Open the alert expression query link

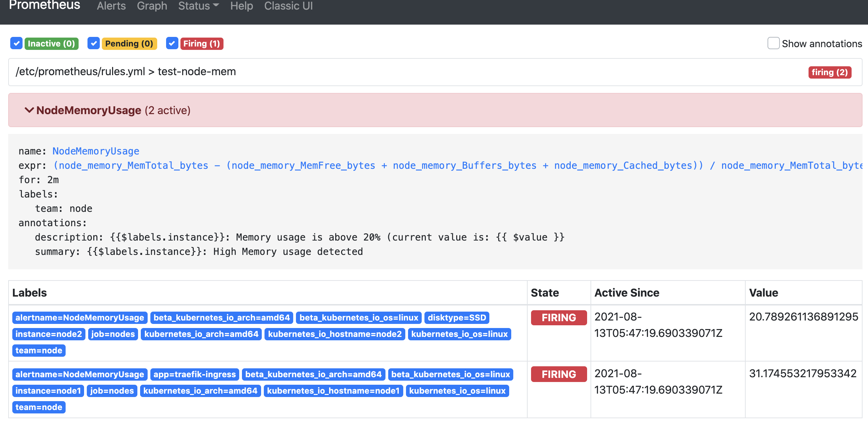point(457,165)
